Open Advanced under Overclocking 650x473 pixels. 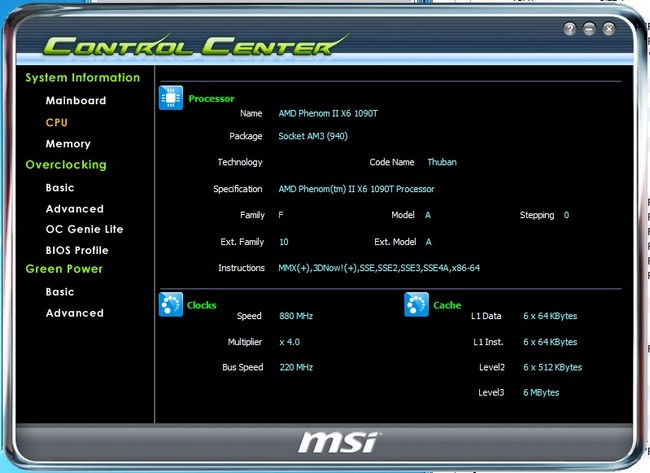tap(75, 209)
